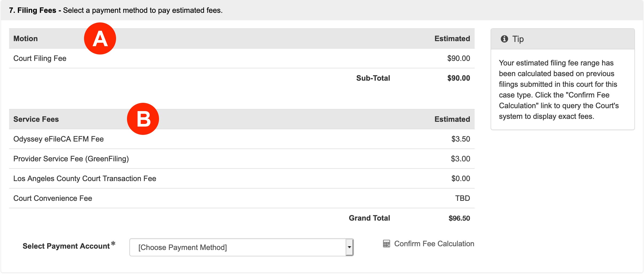Click the Odyssey eFileCA EFM Fee row
The height and width of the screenshot is (274, 644).
pyautogui.click(x=59, y=139)
